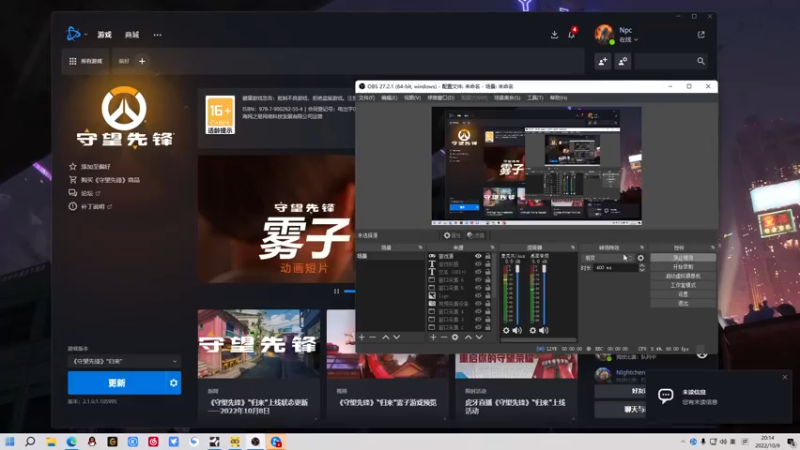Move scene down in 场景 panel

[396, 337]
